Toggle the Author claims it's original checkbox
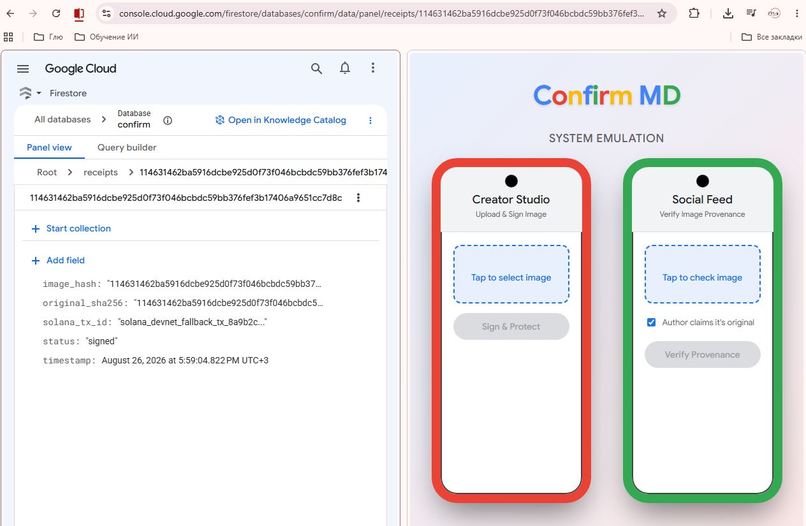The width and height of the screenshot is (806, 526). pyautogui.click(x=651, y=322)
